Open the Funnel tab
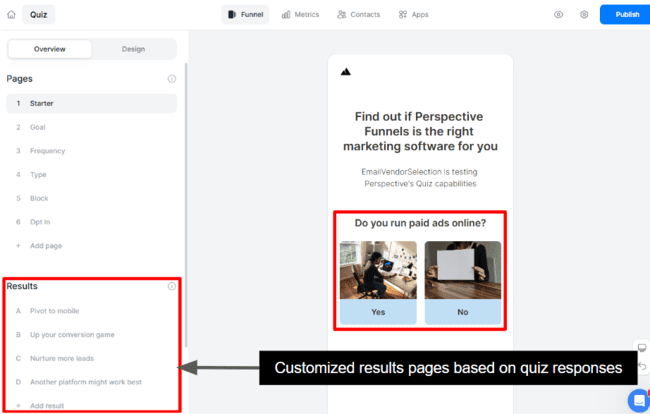 (x=245, y=15)
